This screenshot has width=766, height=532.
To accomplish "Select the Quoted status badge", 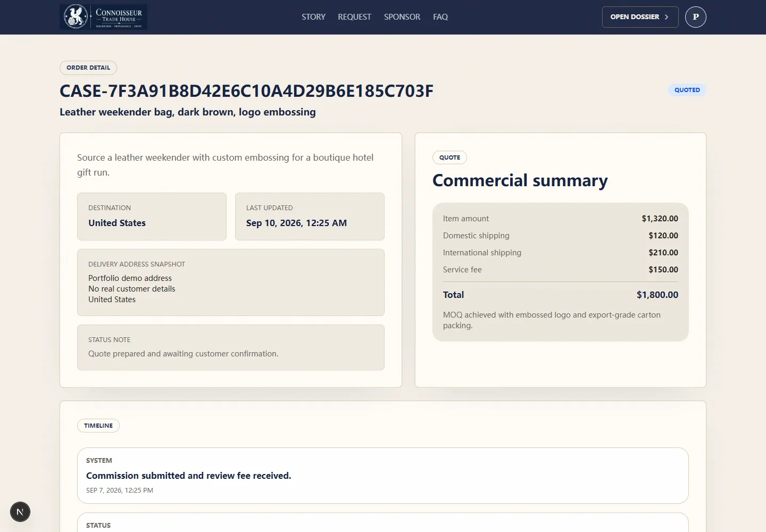I will click(x=687, y=90).
